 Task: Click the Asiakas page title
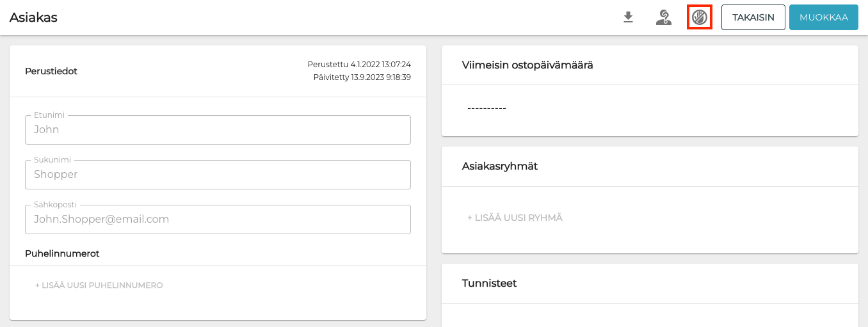click(33, 18)
